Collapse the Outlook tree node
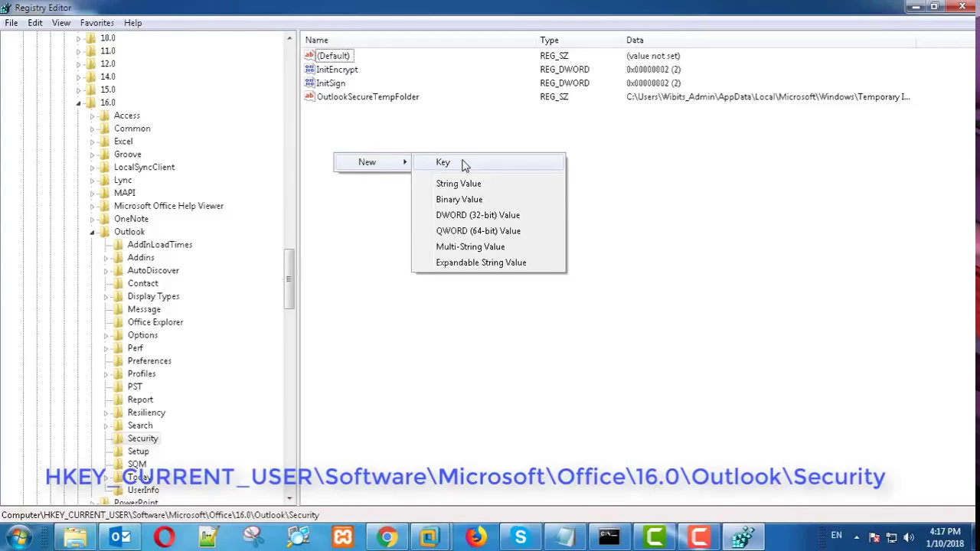 (93, 232)
